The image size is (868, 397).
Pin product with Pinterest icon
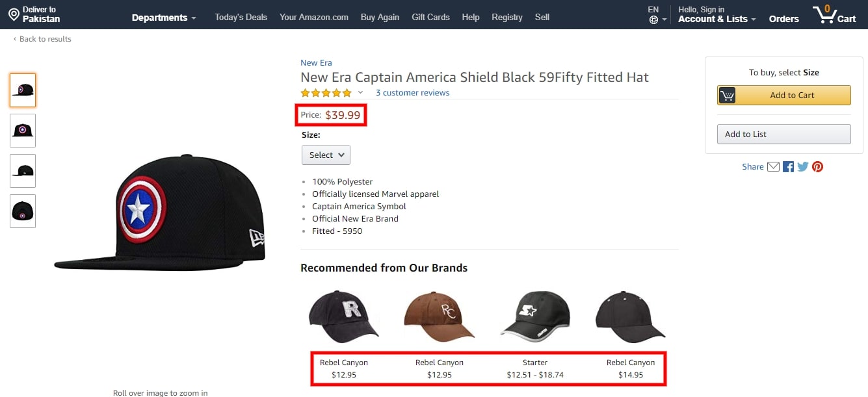pyautogui.click(x=818, y=167)
